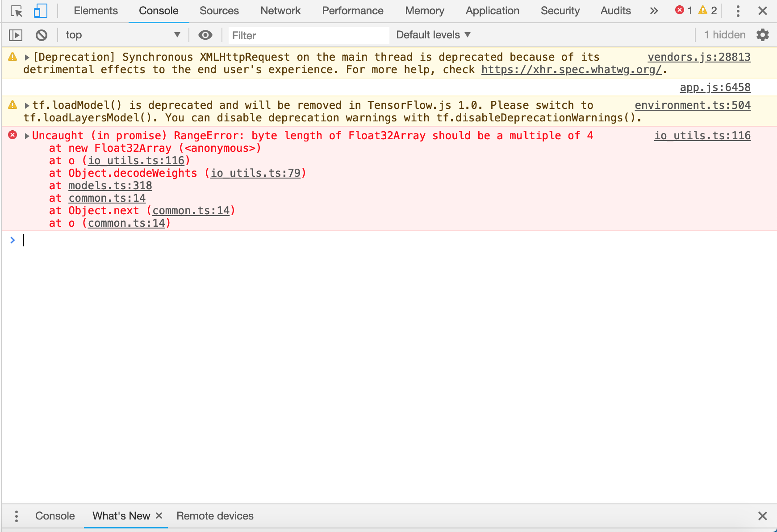Open the drawer options menu
Screen dimensions: 777x532
(16, 516)
